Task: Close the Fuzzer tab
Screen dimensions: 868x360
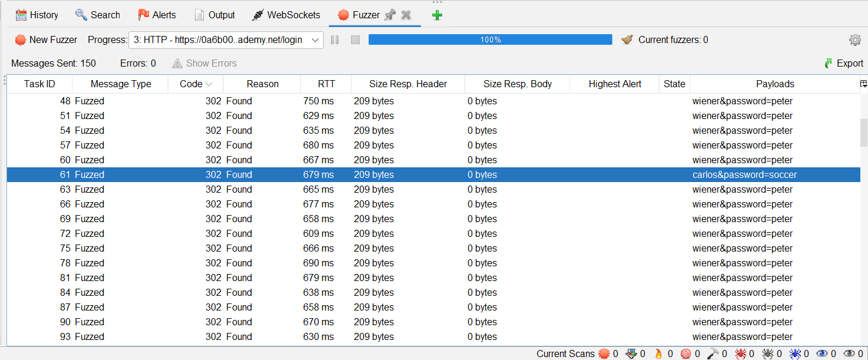Action: [406, 15]
